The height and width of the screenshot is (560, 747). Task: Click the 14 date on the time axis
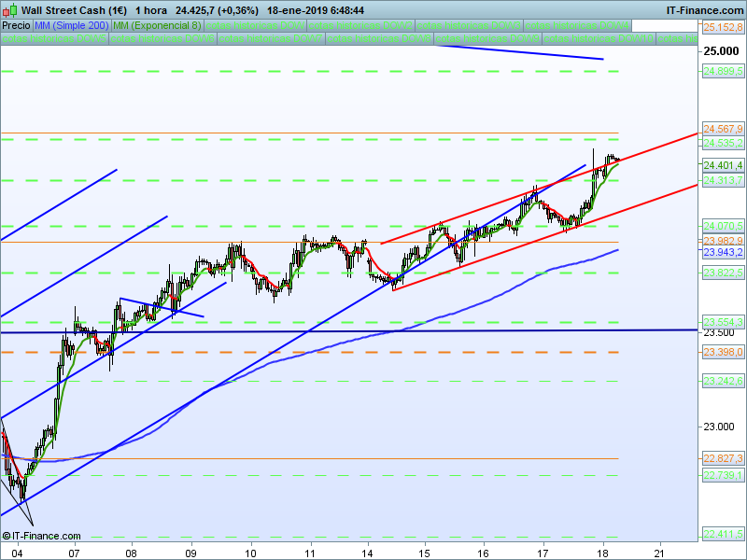pyautogui.click(x=367, y=553)
